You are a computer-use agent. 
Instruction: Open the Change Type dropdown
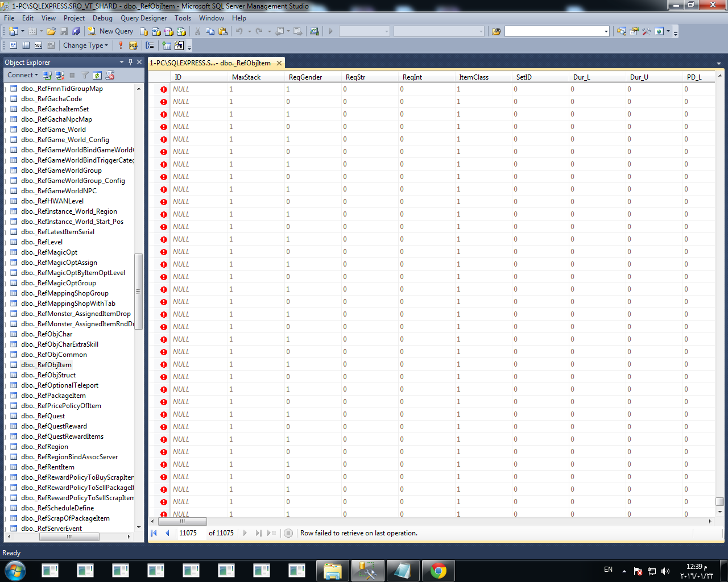pos(85,45)
